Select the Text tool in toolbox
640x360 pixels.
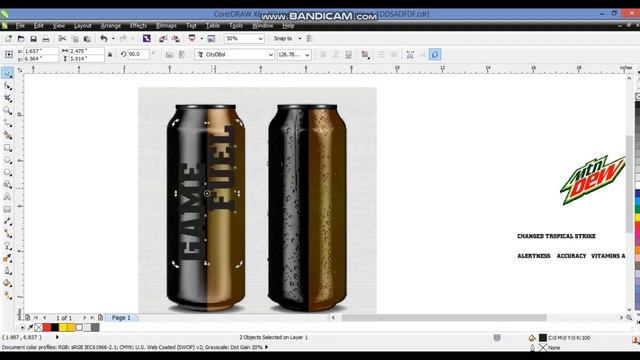pyautogui.click(x=7, y=197)
